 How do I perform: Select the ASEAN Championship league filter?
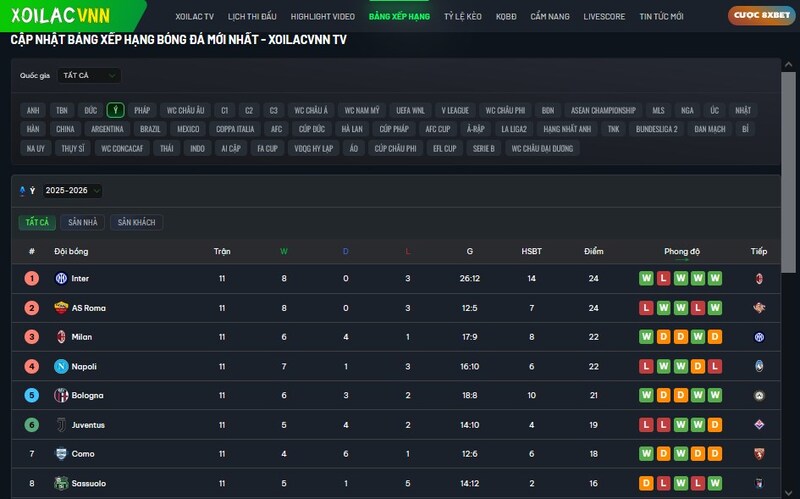(603, 110)
